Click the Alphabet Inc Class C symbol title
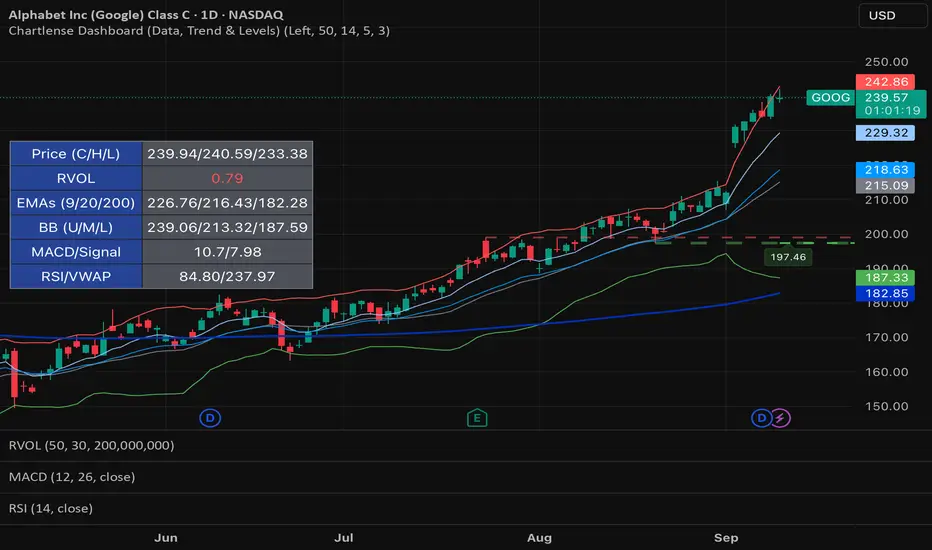 pos(146,15)
